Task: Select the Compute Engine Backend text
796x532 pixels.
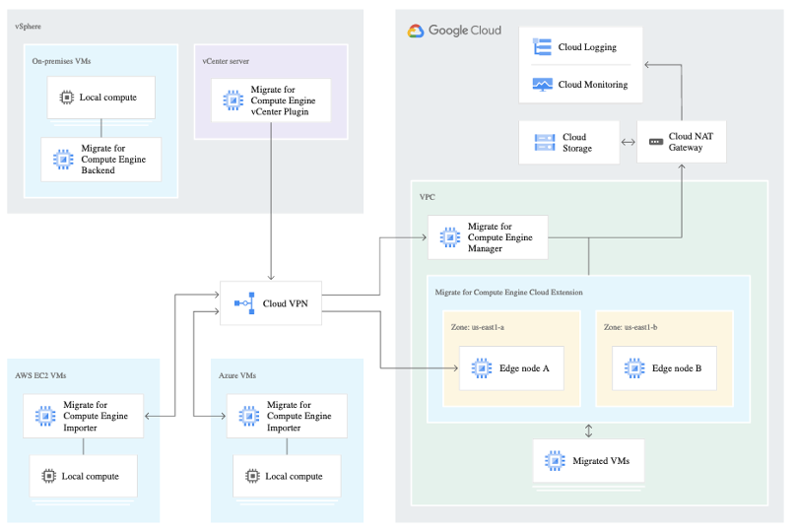Action: tap(113, 160)
